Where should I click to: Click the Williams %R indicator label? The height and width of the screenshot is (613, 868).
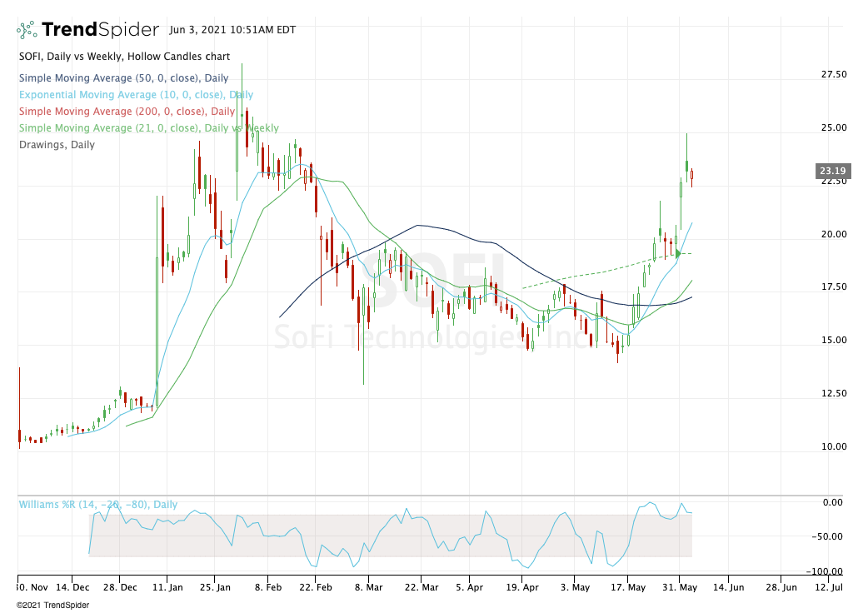click(97, 505)
